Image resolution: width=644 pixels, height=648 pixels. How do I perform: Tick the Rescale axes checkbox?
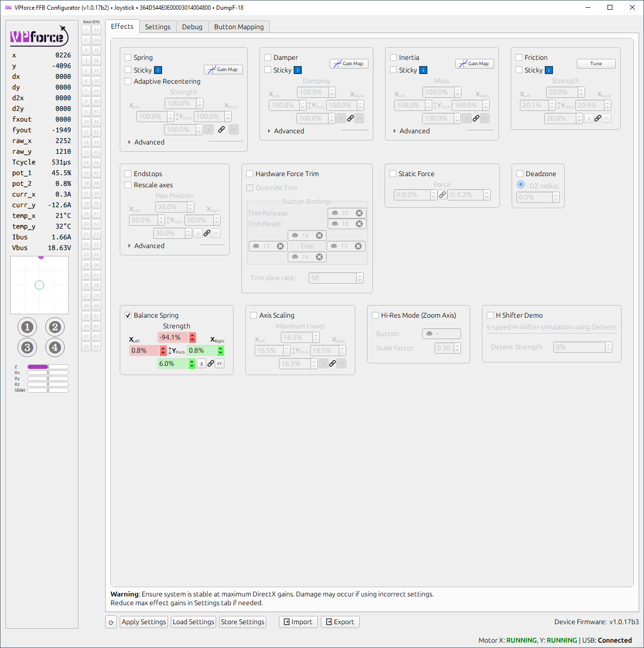point(128,185)
